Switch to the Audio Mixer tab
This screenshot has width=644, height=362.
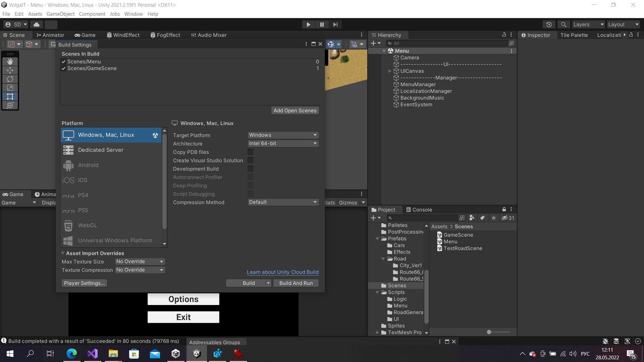click(209, 35)
